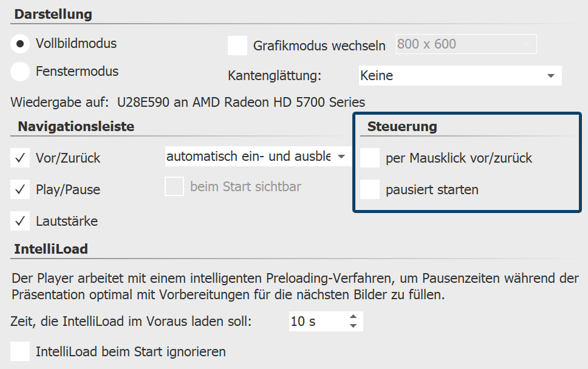Enable the Grafikmodus wechseln checkbox
This screenshot has height=369, width=588.
[238, 46]
